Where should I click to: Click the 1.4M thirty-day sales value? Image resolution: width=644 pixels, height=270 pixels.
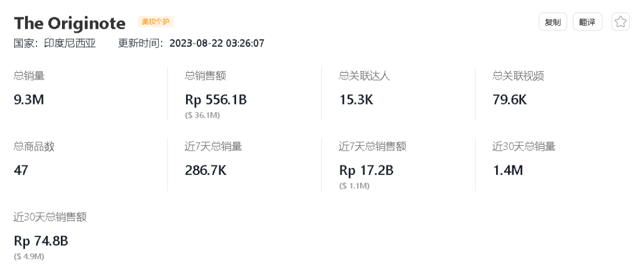click(508, 170)
